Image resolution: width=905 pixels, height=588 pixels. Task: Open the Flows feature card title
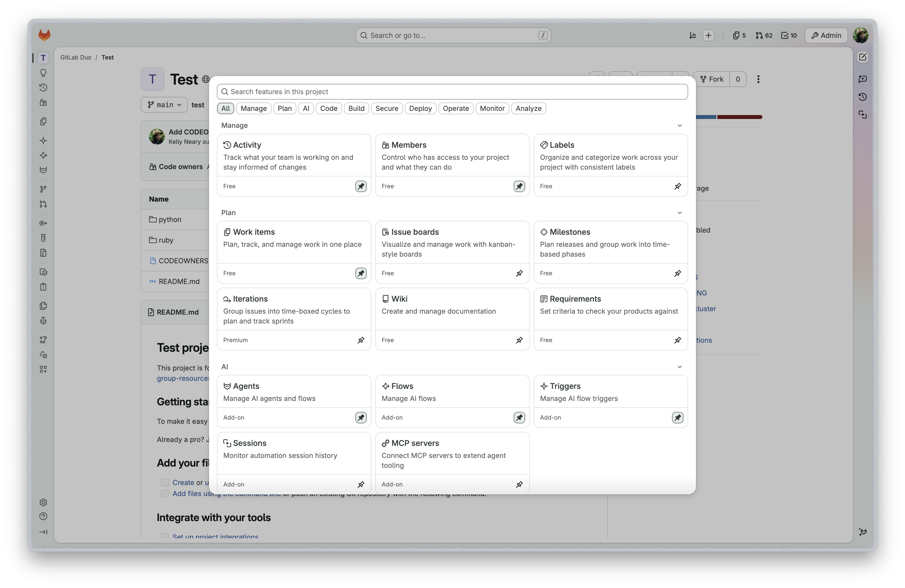click(x=402, y=386)
